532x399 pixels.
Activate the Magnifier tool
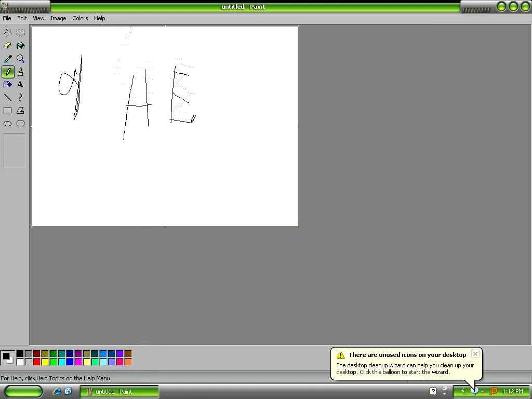20,59
